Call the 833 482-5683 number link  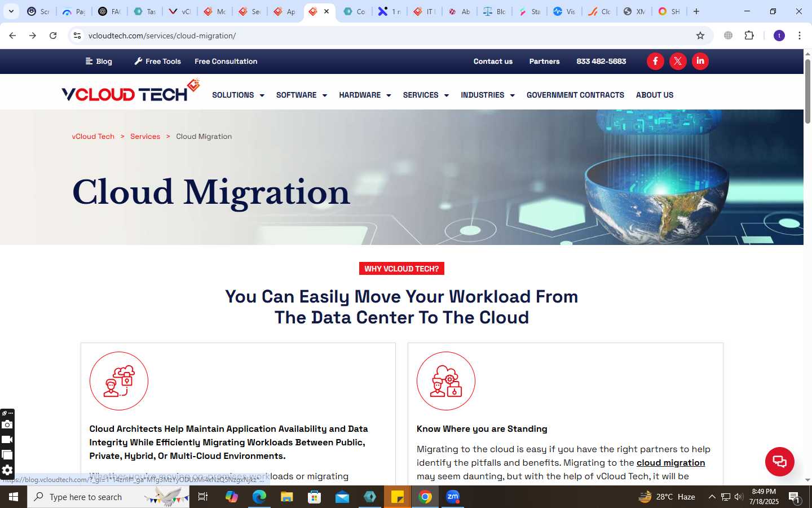601,61
